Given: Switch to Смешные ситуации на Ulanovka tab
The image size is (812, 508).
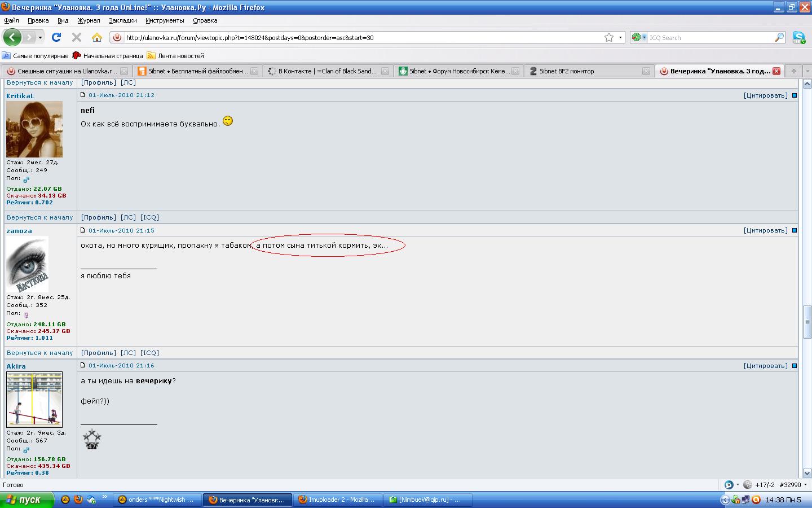Looking at the screenshot, I should click(67, 71).
